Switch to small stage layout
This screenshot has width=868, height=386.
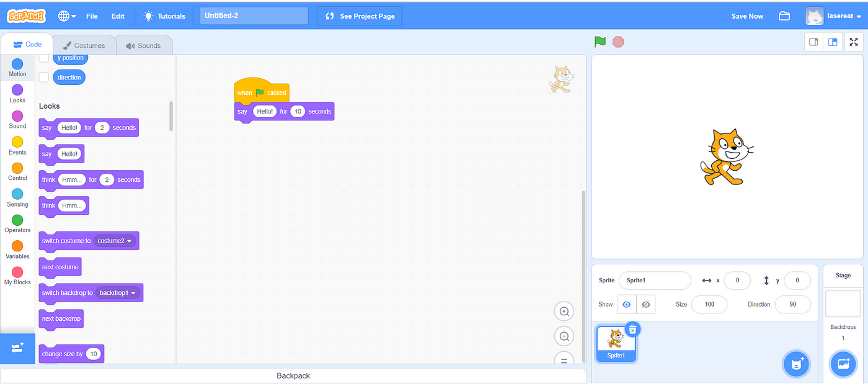813,42
